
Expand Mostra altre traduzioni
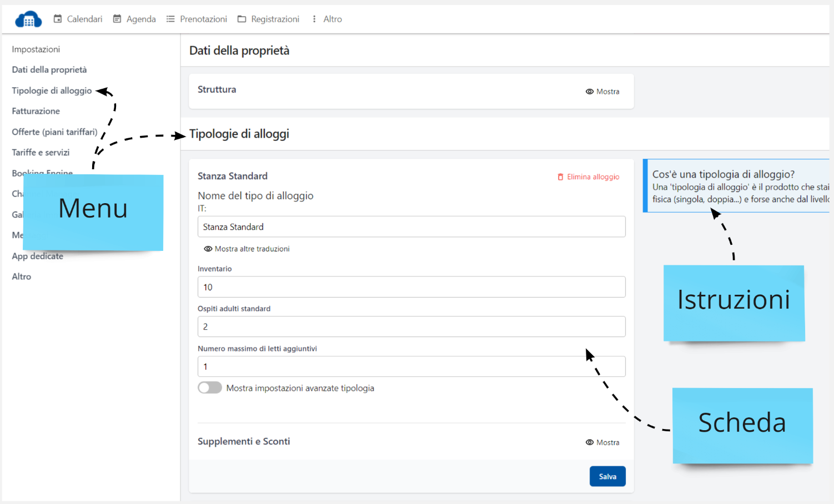(x=247, y=249)
